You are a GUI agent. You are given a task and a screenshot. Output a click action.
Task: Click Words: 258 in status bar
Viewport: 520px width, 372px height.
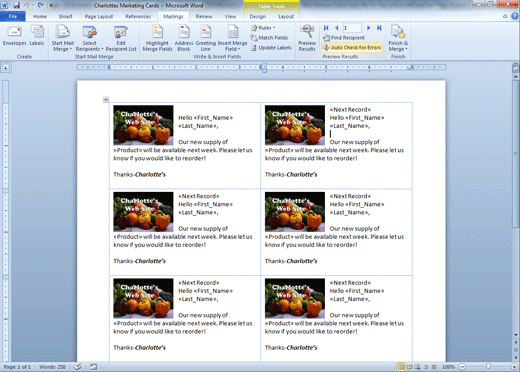tap(52, 367)
